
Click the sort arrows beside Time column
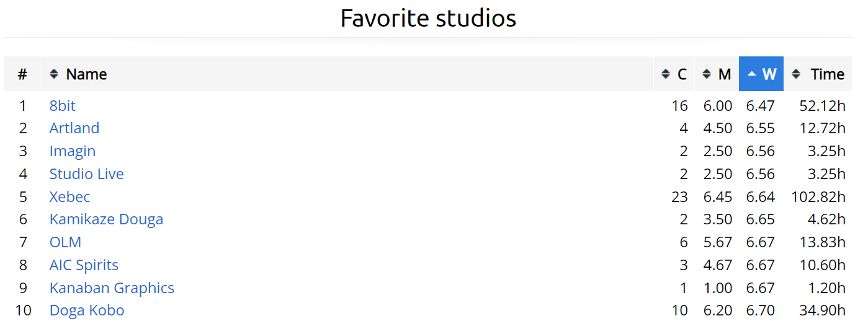tap(797, 74)
